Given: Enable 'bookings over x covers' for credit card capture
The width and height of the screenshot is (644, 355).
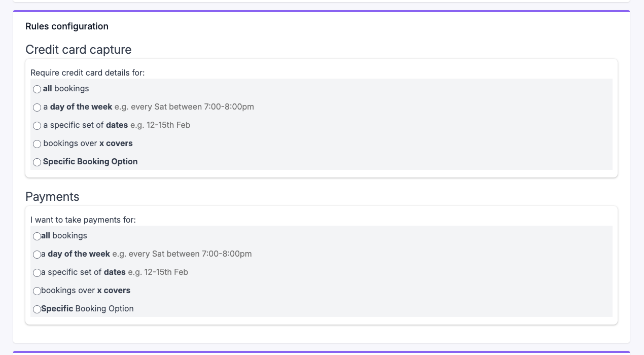Looking at the screenshot, I should point(37,144).
